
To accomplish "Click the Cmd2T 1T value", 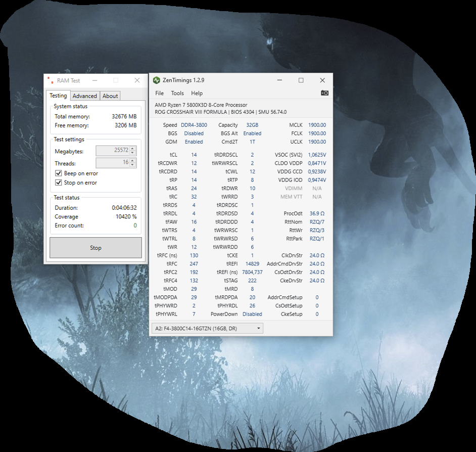I will click(x=252, y=142).
